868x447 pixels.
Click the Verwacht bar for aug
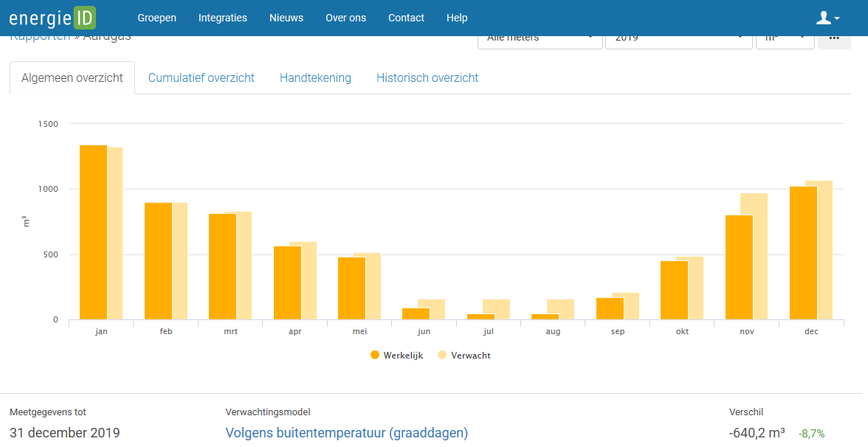[x=567, y=309]
